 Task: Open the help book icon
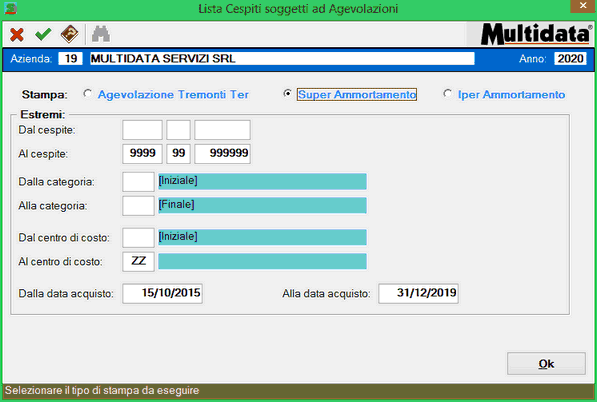[x=70, y=34]
